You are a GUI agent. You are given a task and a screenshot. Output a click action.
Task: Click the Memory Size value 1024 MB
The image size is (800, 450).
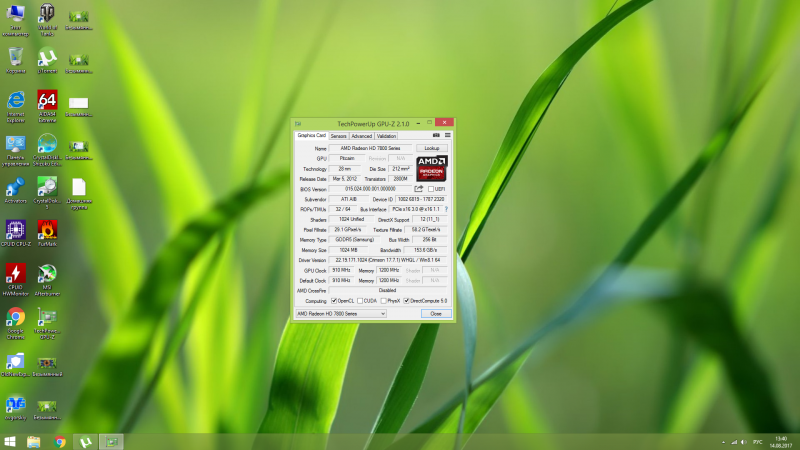pos(348,250)
